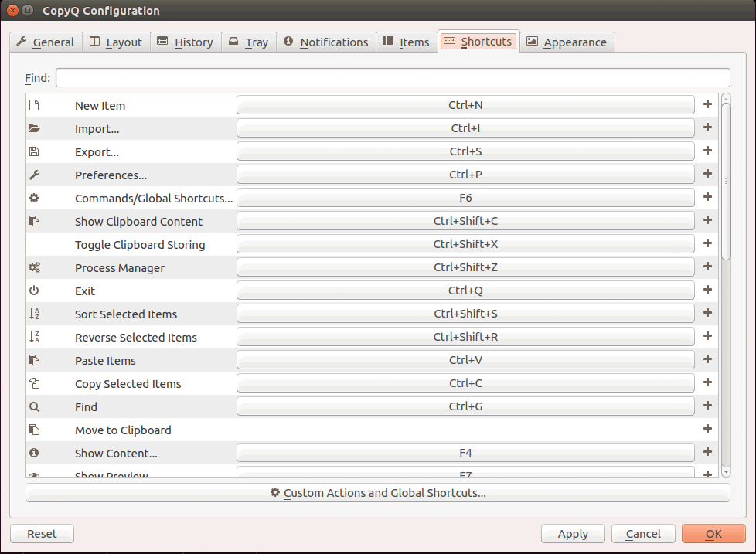Open Custom Actions and Global Shortcuts
The image size is (756, 554).
[377, 493]
